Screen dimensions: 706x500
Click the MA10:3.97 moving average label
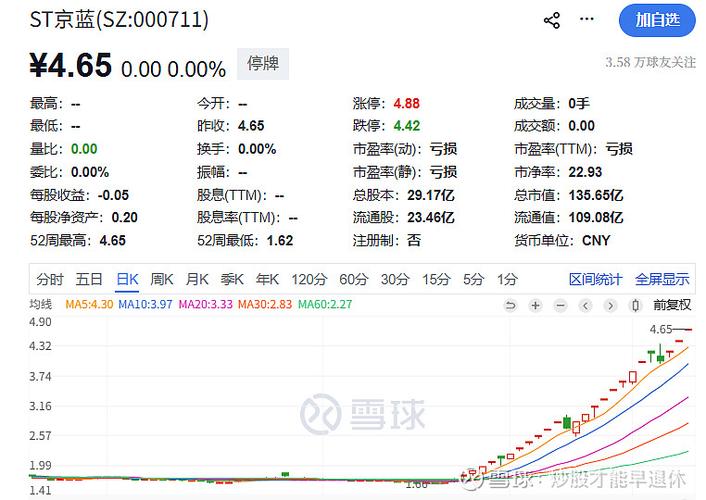click(x=145, y=305)
